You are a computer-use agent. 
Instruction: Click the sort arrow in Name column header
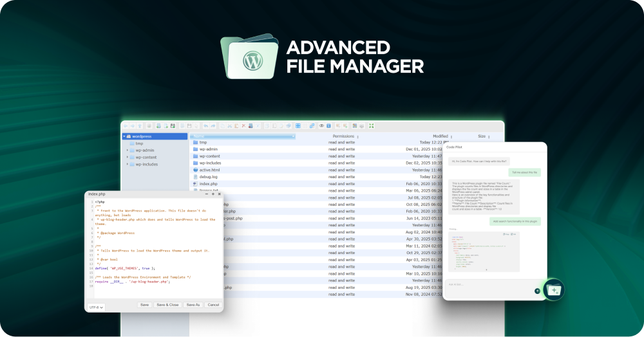pos(293,136)
